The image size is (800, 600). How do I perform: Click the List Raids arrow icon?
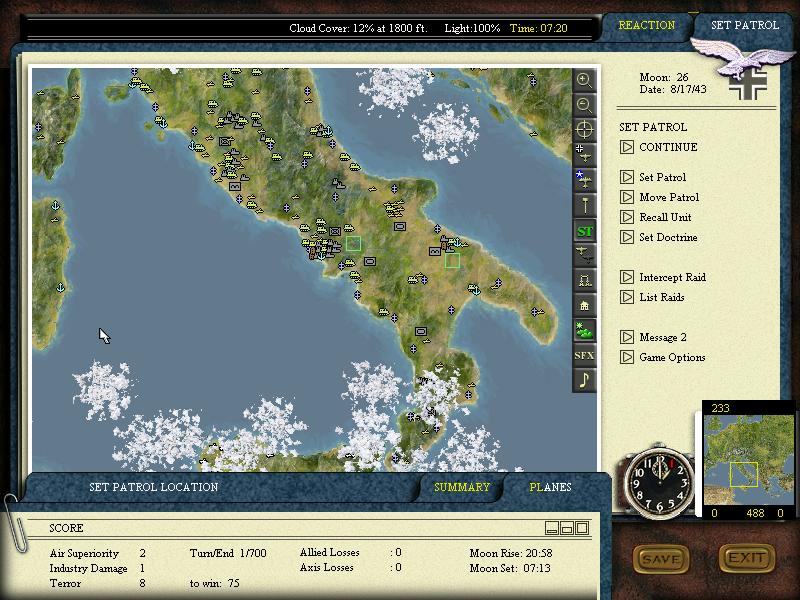[x=627, y=297]
